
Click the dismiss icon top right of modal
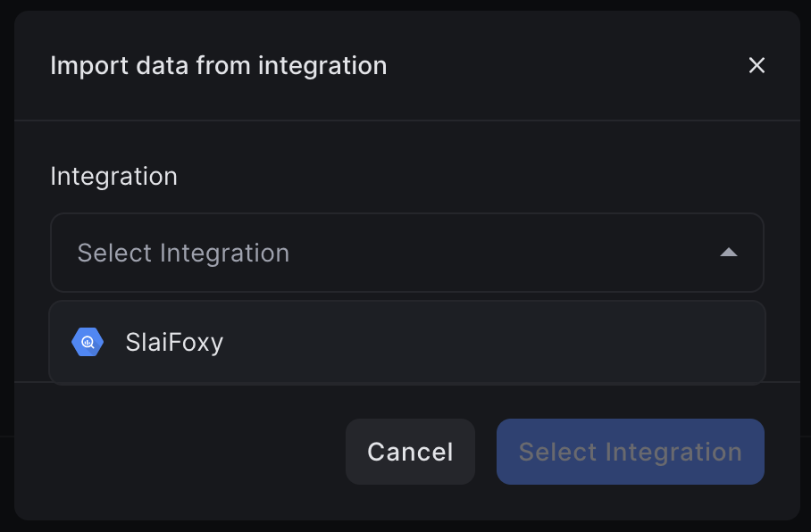pos(757,65)
